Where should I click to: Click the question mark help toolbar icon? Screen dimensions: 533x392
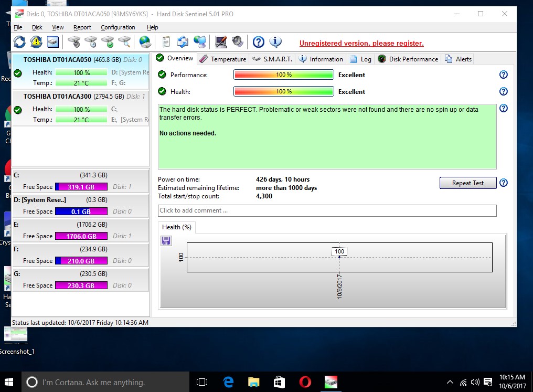click(258, 42)
